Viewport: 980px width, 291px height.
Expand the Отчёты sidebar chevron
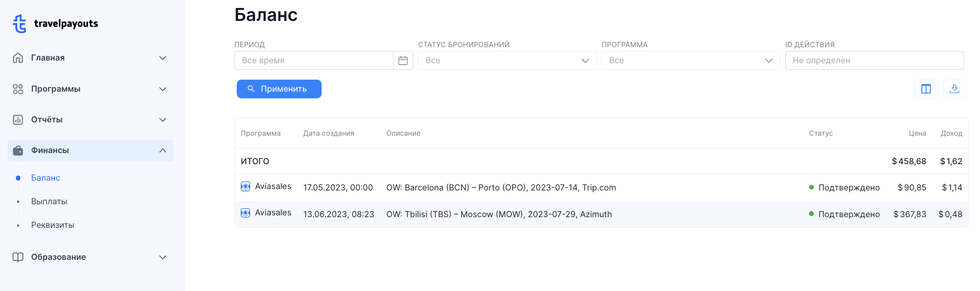[163, 120]
